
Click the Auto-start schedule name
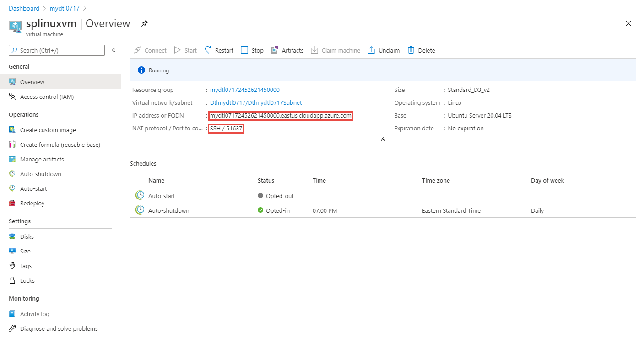162,196
